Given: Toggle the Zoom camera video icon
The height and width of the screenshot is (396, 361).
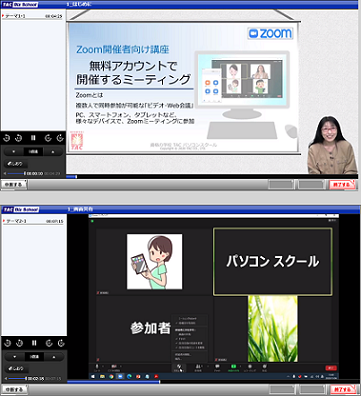Looking at the screenshot, I should [114, 367].
